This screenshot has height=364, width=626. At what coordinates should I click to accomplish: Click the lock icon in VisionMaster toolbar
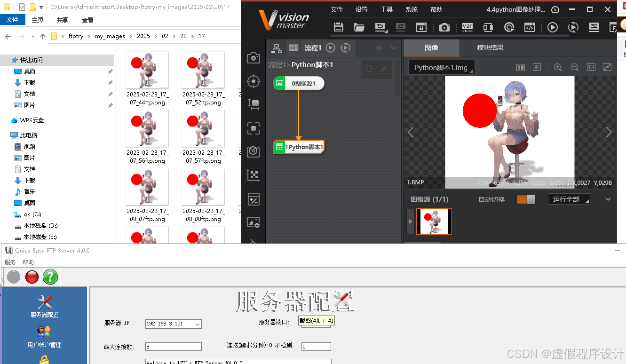click(421, 27)
